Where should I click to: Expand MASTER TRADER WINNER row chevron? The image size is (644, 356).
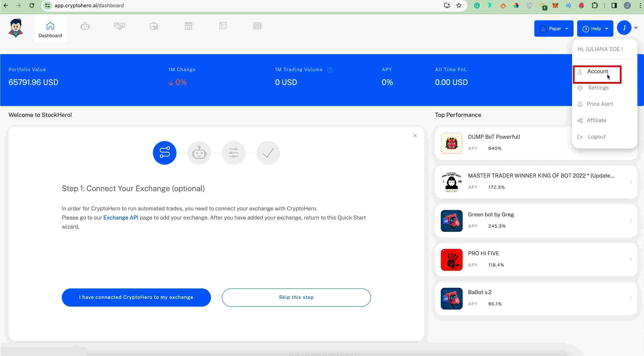point(631,182)
